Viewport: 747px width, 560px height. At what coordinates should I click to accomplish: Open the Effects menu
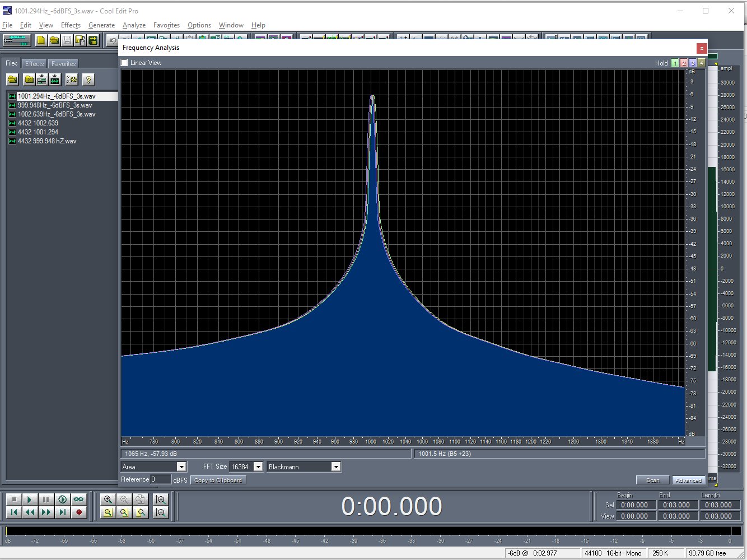coord(71,25)
